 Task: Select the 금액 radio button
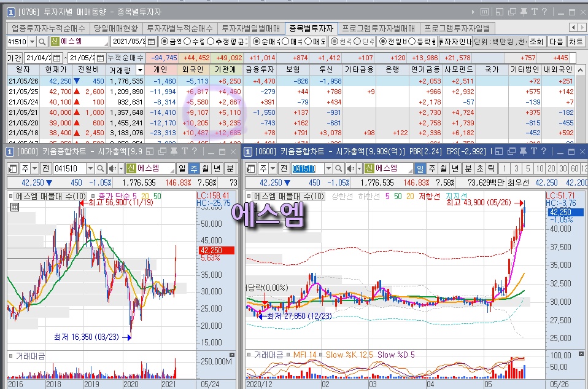click(164, 42)
